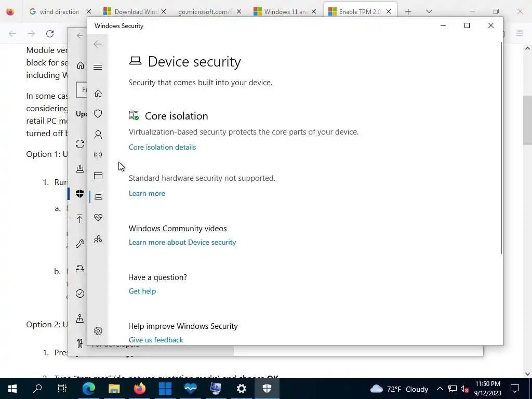Click the muted volume tray icon
The height and width of the screenshot is (399, 532).
pos(464,389)
